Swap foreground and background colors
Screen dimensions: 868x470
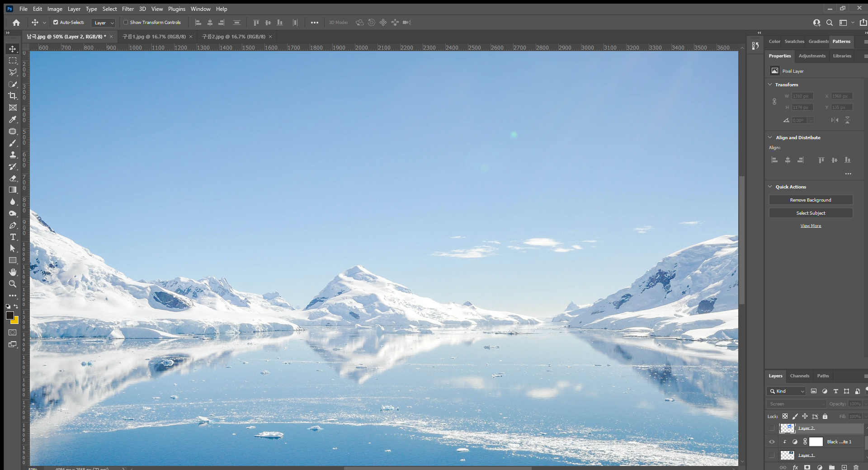click(16, 306)
